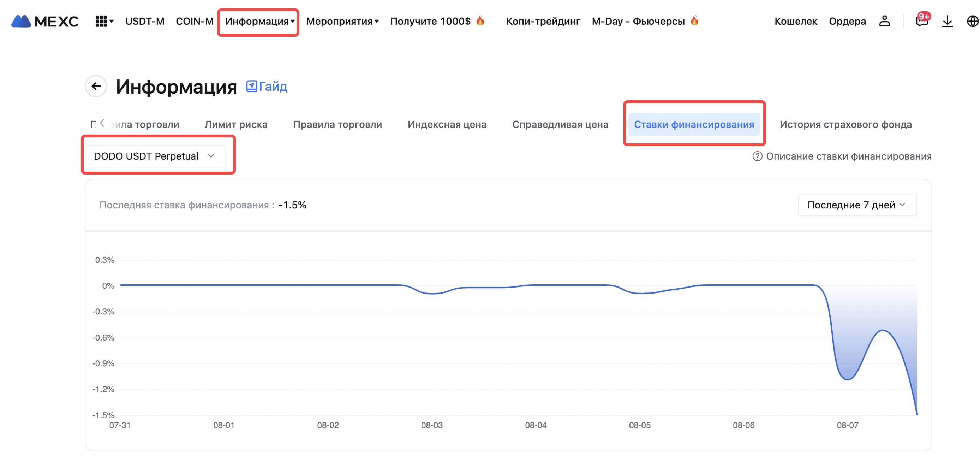
Task: Go to Кошелек
Action: coord(795,21)
